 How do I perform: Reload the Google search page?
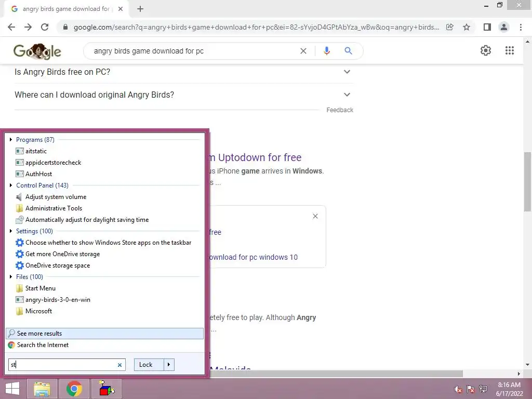click(45, 27)
